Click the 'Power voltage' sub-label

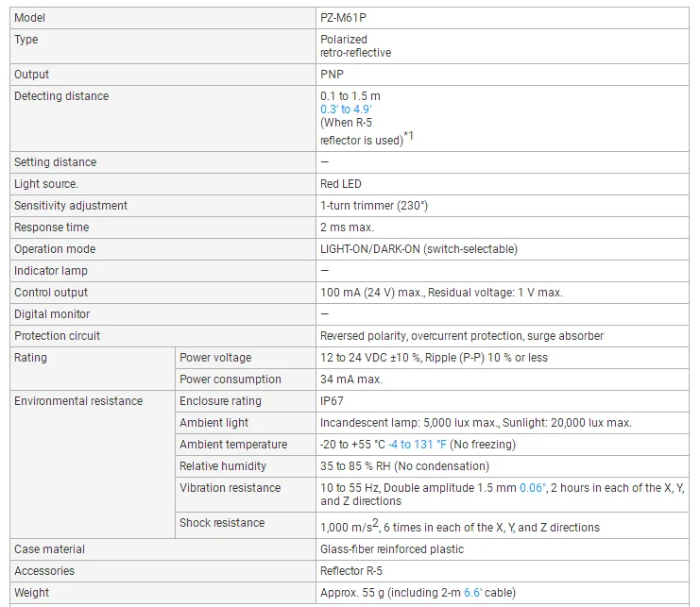pos(215,358)
